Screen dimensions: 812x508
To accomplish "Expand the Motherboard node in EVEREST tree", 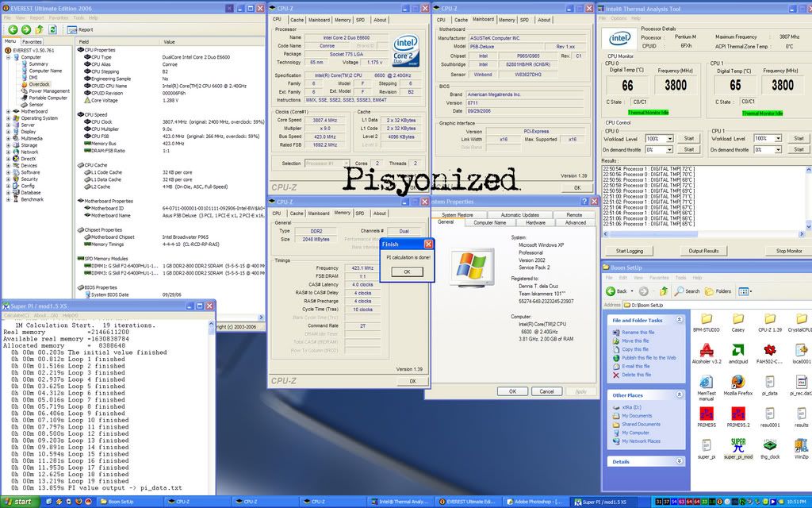I will (x=8, y=111).
